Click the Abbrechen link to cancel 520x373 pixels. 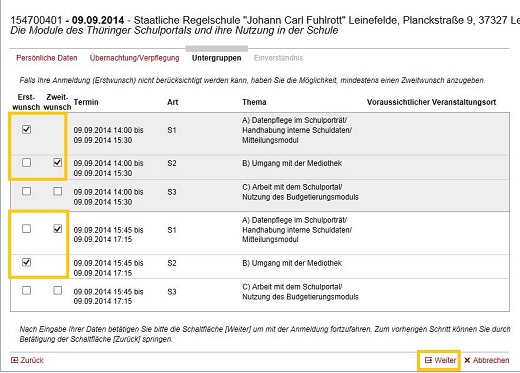click(491, 360)
